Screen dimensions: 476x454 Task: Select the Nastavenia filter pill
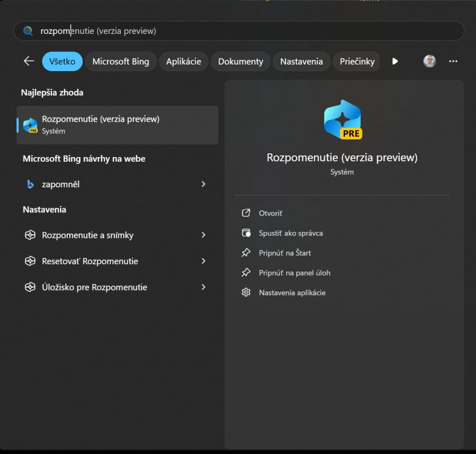301,61
